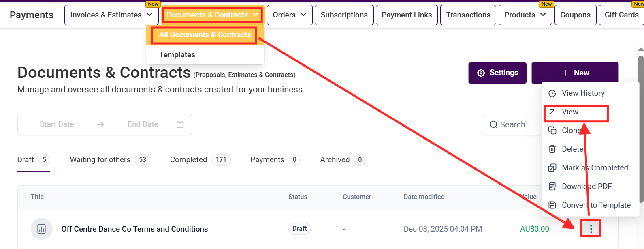Click the document chart icon beside title
644x249 pixels.
click(41, 229)
